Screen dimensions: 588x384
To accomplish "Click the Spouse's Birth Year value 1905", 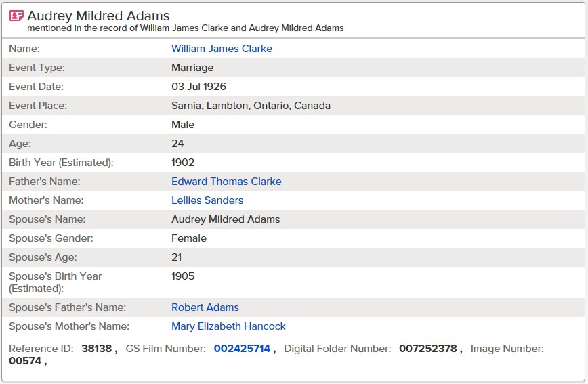I will (183, 276).
